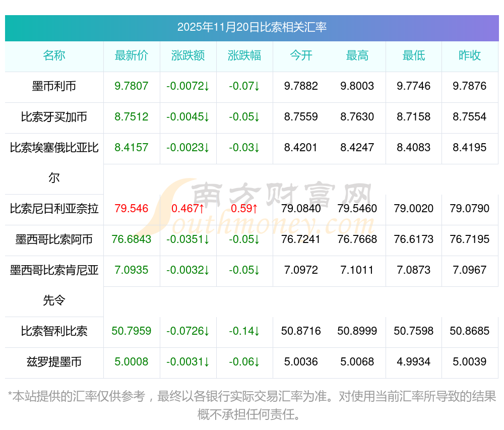The width and height of the screenshot is (504, 430).
Task: Select previous close 8.7554
Action: [x=470, y=116]
